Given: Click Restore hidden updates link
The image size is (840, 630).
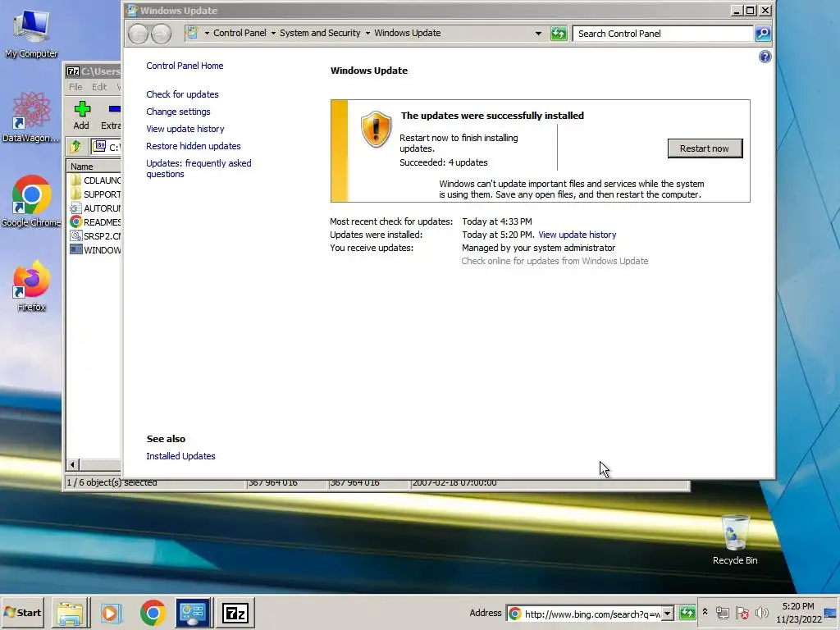Looking at the screenshot, I should click(194, 146).
